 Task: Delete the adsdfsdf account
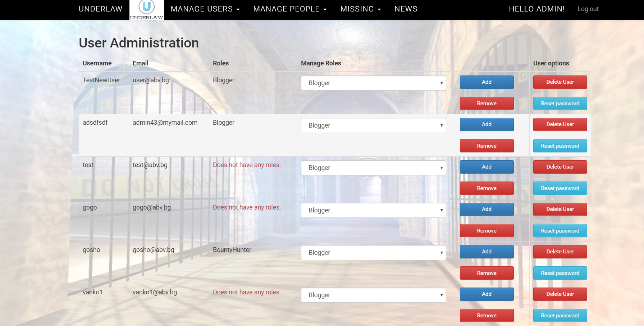560,124
